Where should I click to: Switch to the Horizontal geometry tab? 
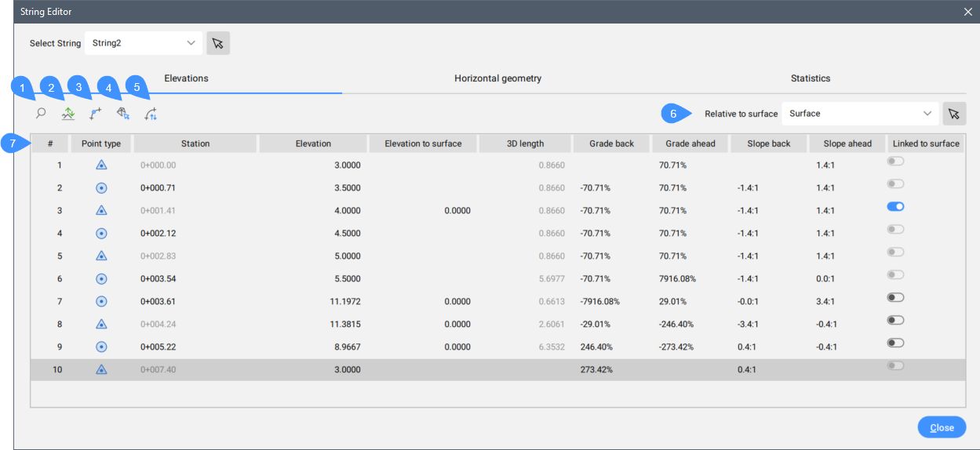click(497, 78)
